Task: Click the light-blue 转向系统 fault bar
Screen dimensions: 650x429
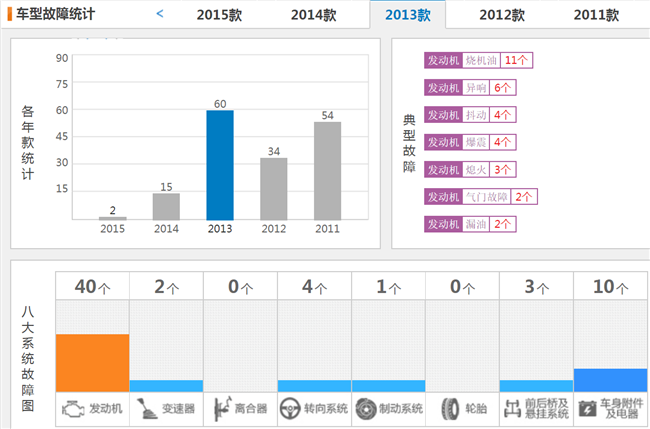Action: [314, 386]
